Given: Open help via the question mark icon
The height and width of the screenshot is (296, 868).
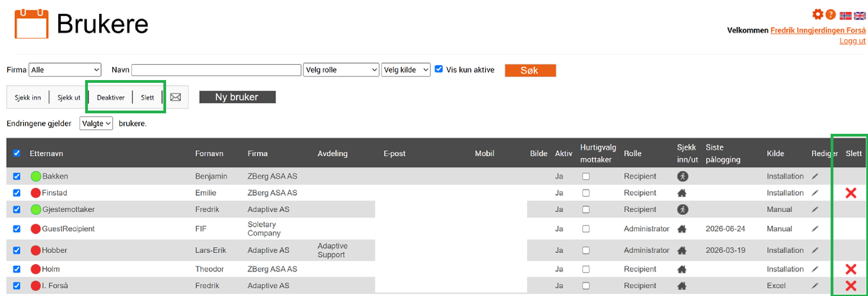Looking at the screenshot, I should (830, 15).
